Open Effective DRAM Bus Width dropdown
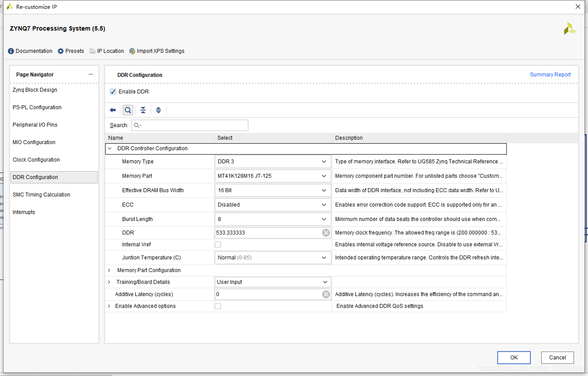The image size is (588, 376). pos(273,190)
